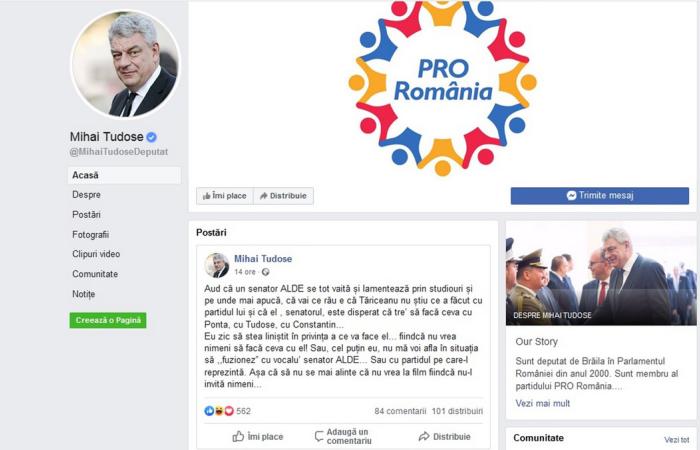Click the Distribuie button under the cover
Viewport: 700px width, 450px height.
pyautogui.click(x=283, y=196)
